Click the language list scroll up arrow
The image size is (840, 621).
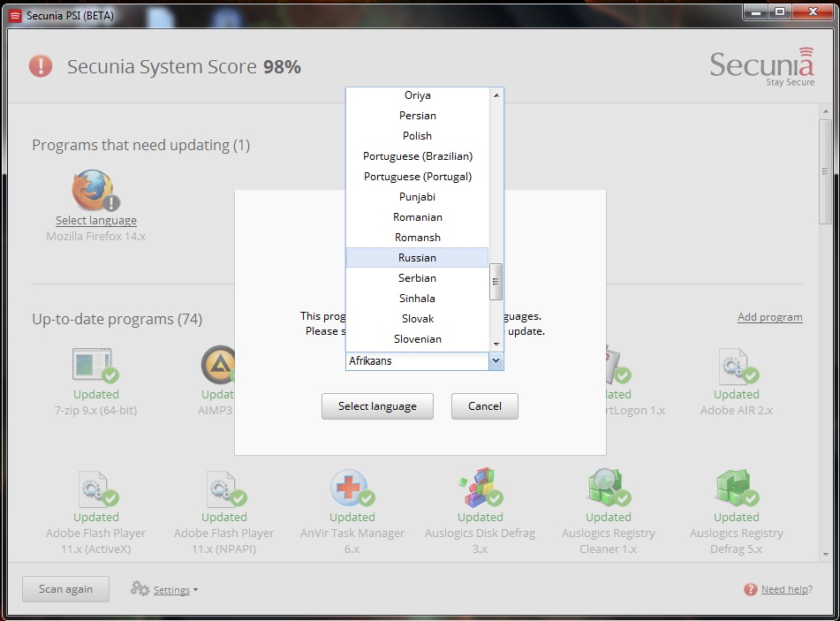pyautogui.click(x=496, y=95)
